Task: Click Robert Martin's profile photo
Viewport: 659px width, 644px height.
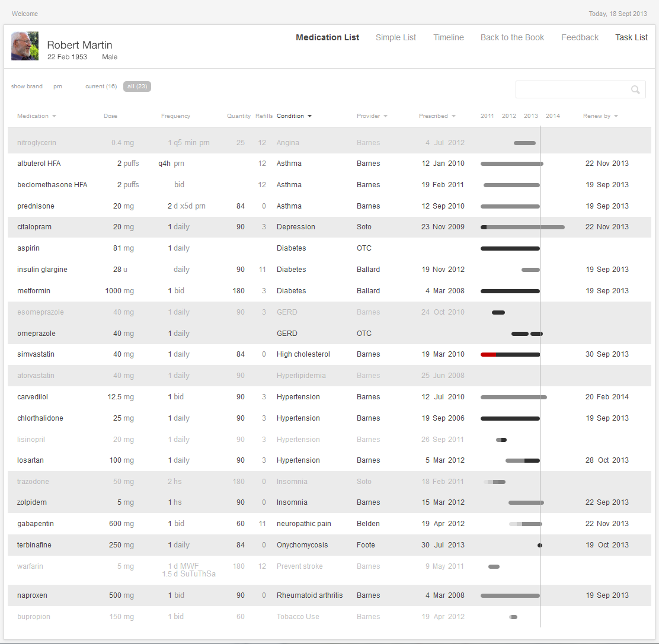Action: pyautogui.click(x=25, y=46)
